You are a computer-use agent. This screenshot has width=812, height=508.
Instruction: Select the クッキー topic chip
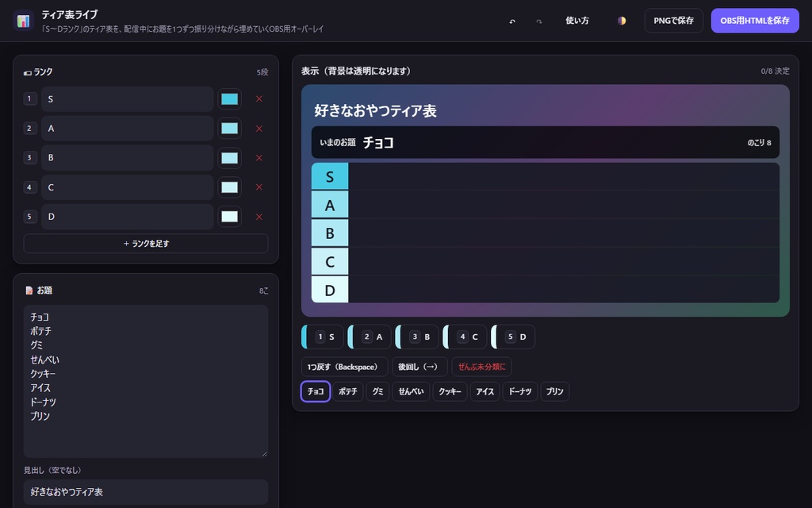pos(450,391)
